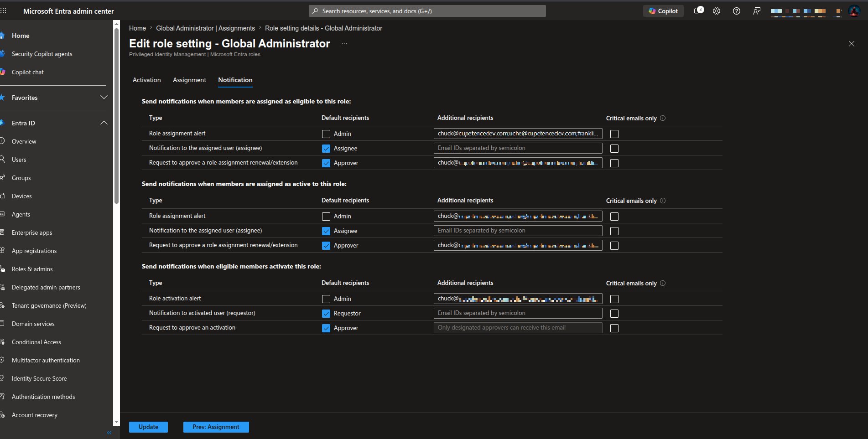Enable Admin for Role activation alert
The height and width of the screenshot is (439, 868).
[x=326, y=299]
